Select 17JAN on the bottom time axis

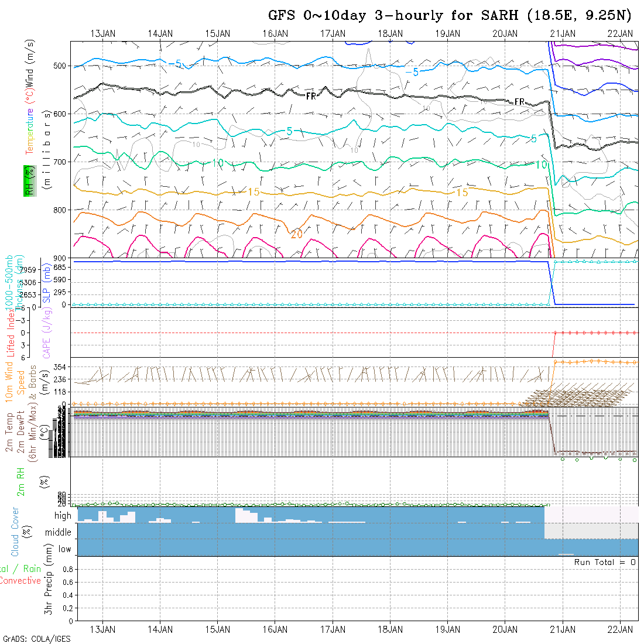click(333, 629)
